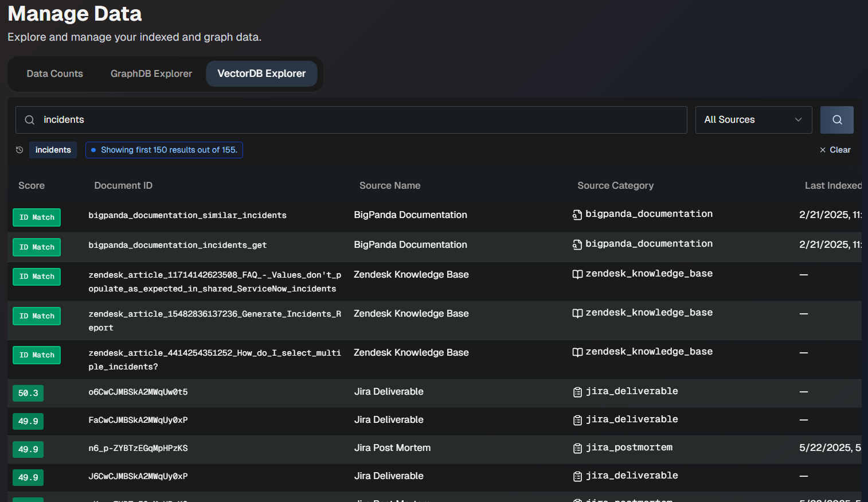Click the clipboard icon beside first jira_deliverable

point(577,392)
